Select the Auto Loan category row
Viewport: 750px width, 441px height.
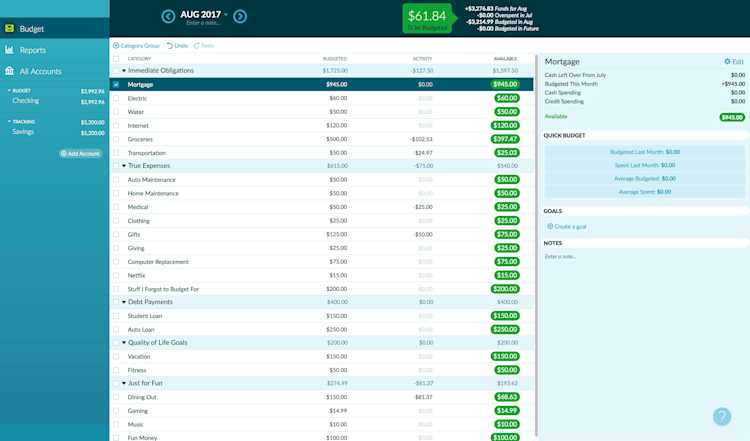point(321,330)
